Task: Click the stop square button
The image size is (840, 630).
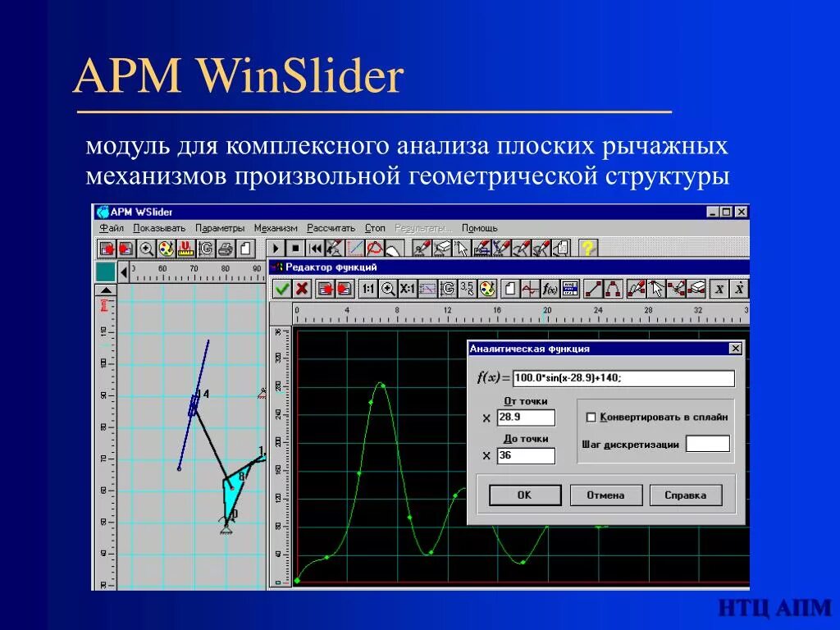Action: click(x=295, y=249)
